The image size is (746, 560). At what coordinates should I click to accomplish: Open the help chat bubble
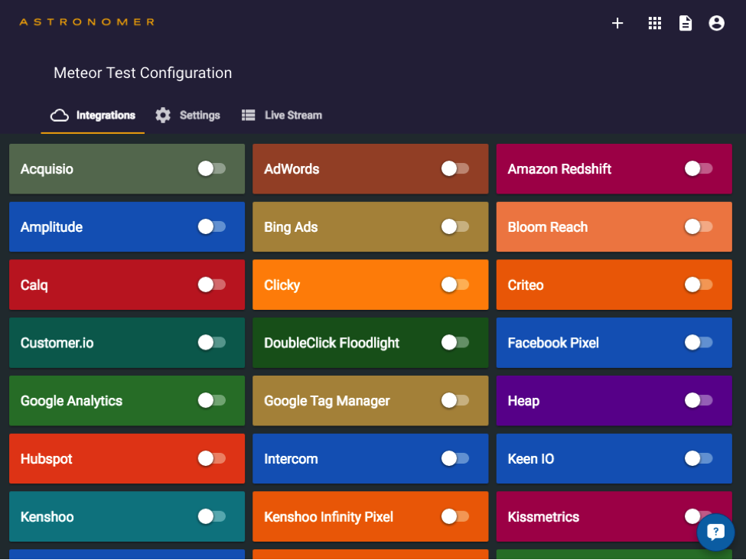point(715,532)
